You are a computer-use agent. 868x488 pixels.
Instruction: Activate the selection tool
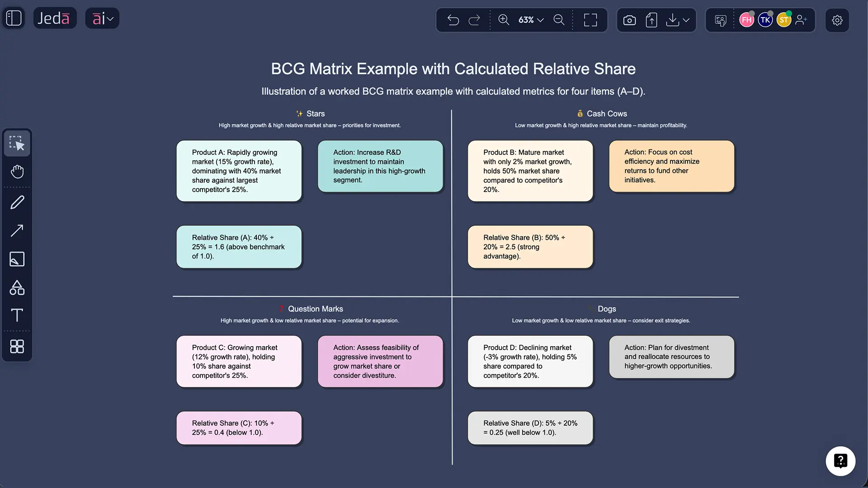click(x=17, y=143)
